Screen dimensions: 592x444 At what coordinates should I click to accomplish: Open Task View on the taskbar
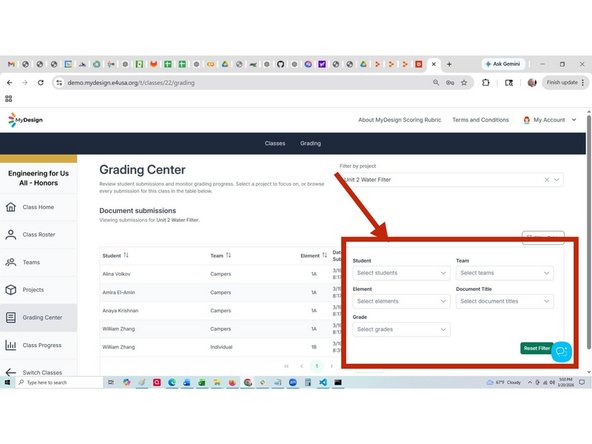click(111, 382)
